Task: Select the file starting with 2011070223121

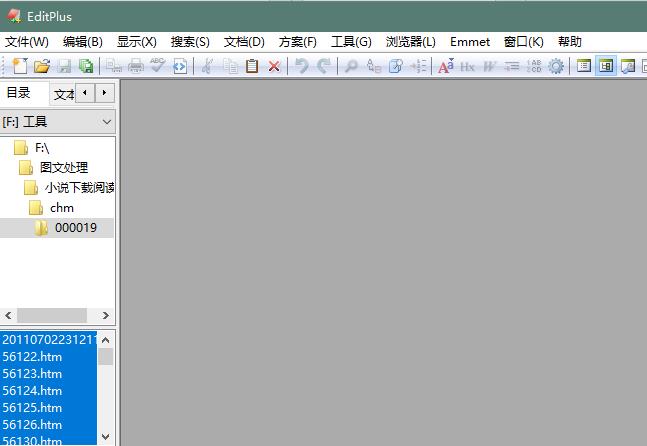Action: pyautogui.click(x=49, y=340)
